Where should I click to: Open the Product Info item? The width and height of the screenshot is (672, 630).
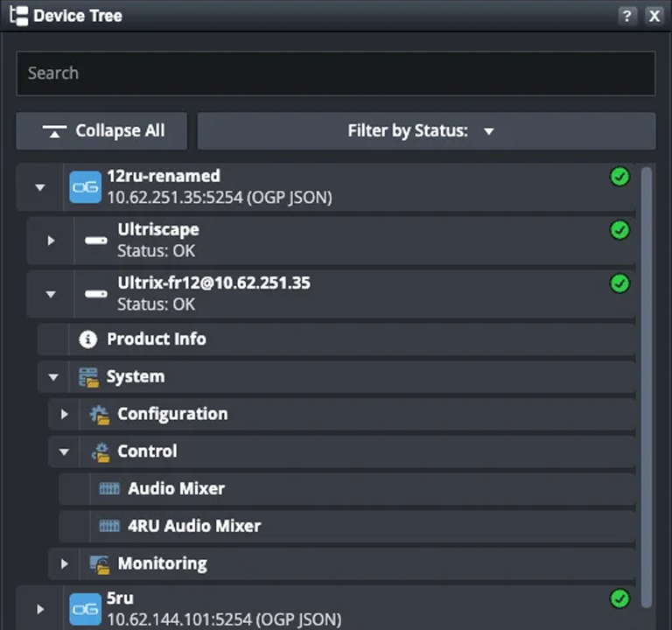click(x=336, y=339)
